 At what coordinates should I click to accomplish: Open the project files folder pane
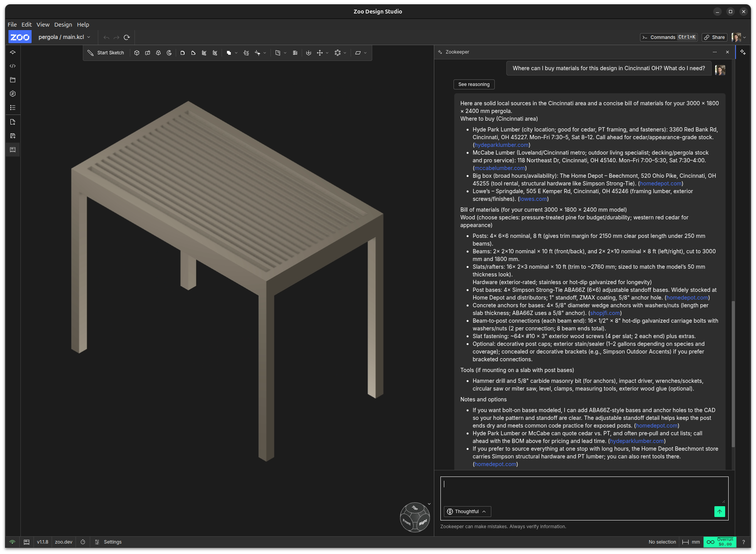point(13,80)
